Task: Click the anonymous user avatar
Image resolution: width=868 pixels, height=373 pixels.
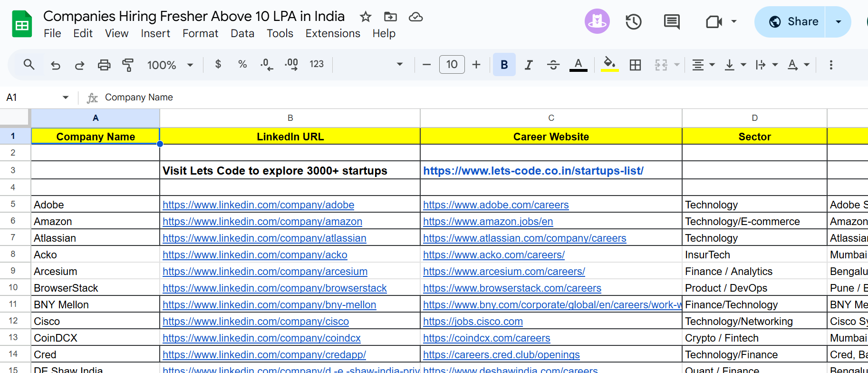Action: click(x=597, y=21)
